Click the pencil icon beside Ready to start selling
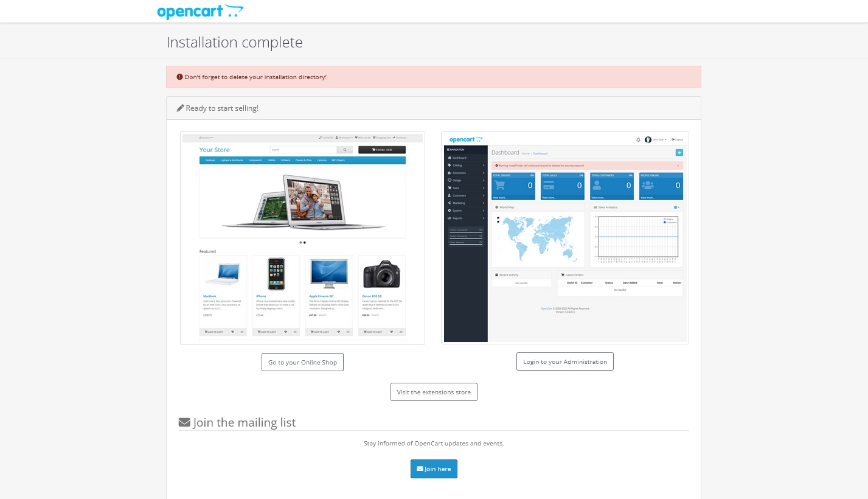 [x=180, y=108]
